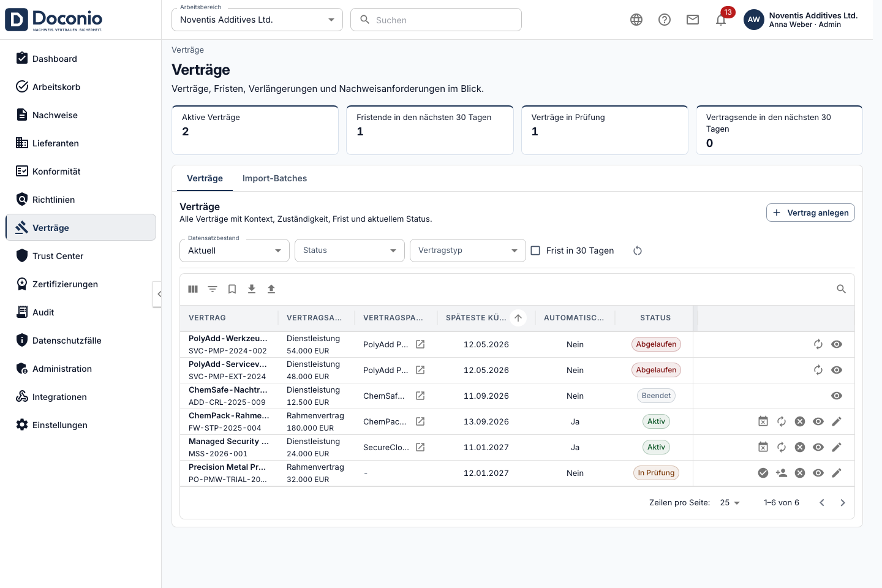Open the Anna Weber account menu
The image size is (882, 588).
[x=801, y=20]
